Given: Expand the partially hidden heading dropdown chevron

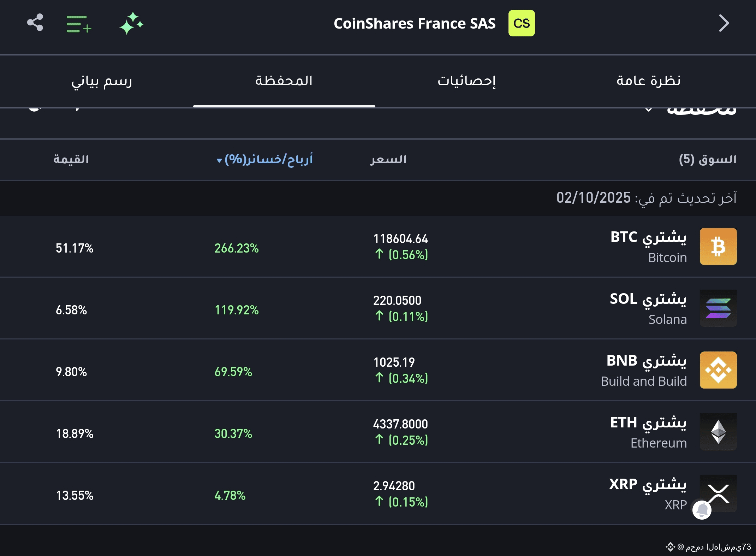Looking at the screenshot, I should [648, 110].
